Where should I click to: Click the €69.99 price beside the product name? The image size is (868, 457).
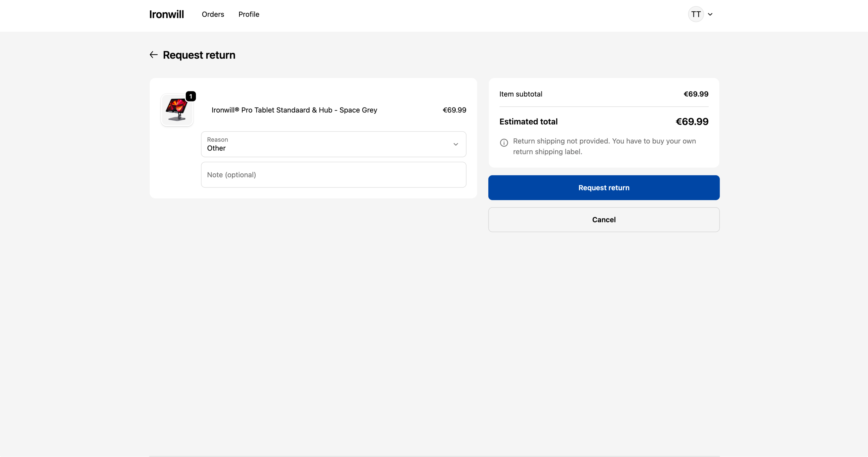point(454,110)
